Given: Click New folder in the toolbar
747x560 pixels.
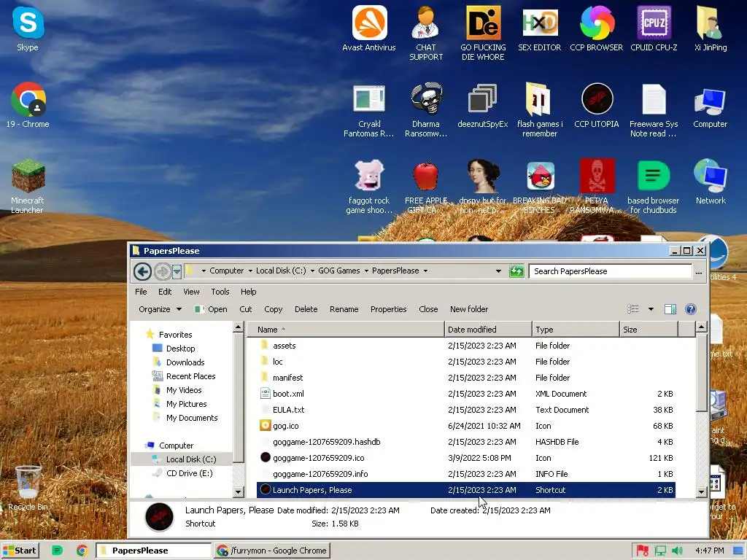Looking at the screenshot, I should point(469,309).
